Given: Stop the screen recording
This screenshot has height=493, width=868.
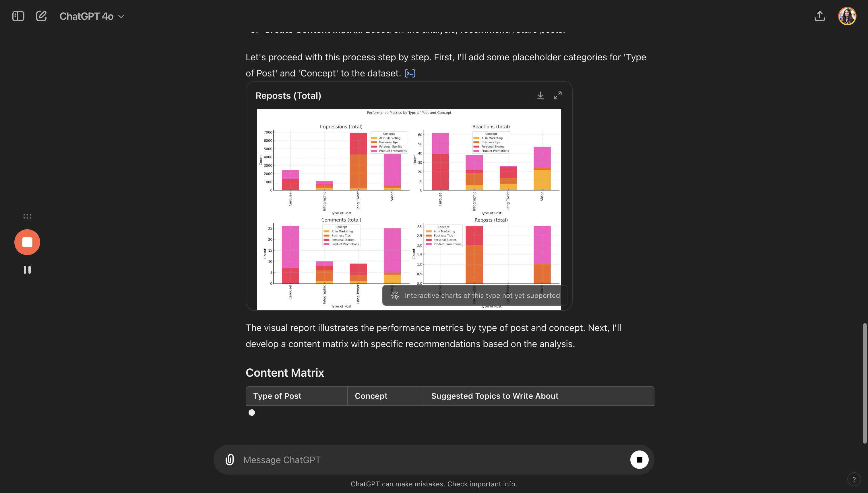Looking at the screenshot, I should (27, 242).
